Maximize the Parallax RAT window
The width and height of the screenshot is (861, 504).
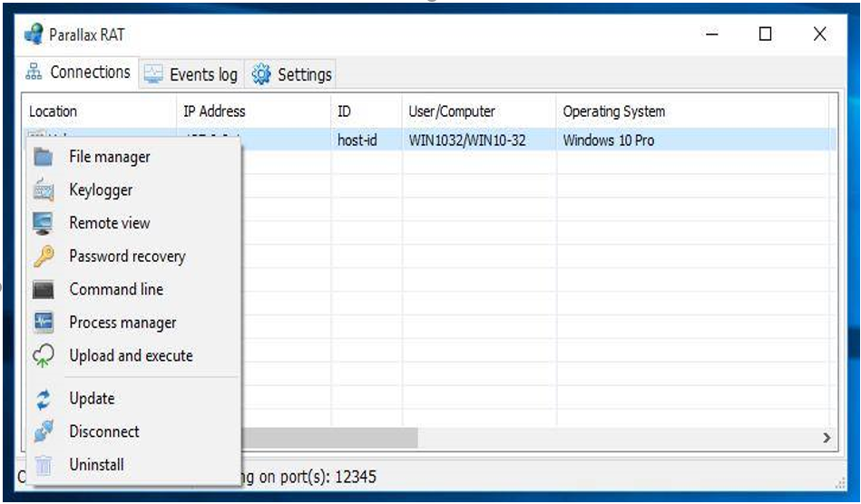tap(766, 34)
